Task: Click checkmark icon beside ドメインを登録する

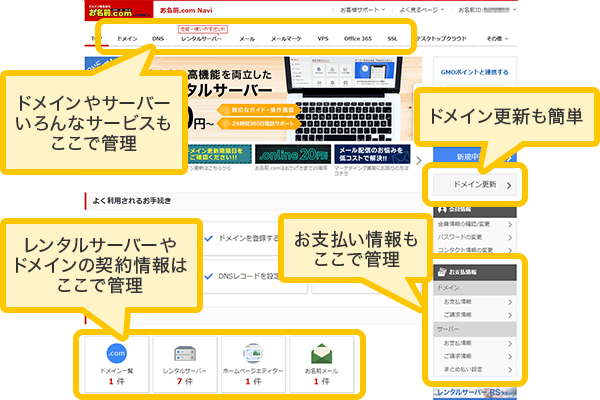Action: pyautogui.click(x=209, y=238)
